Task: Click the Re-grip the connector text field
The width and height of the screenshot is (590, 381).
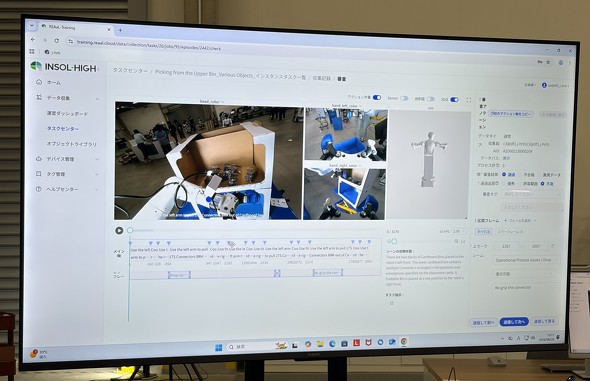Action: pyautogui.click(x=526, y=287)
